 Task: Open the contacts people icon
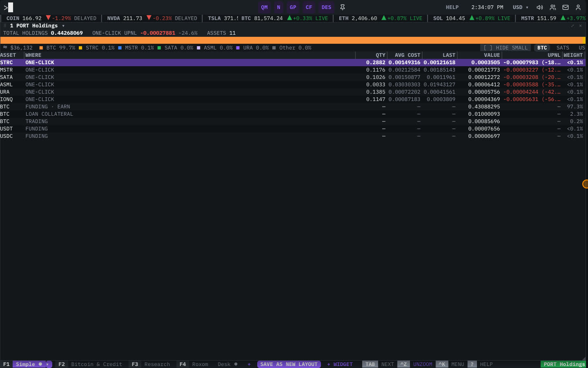point(553,7)
